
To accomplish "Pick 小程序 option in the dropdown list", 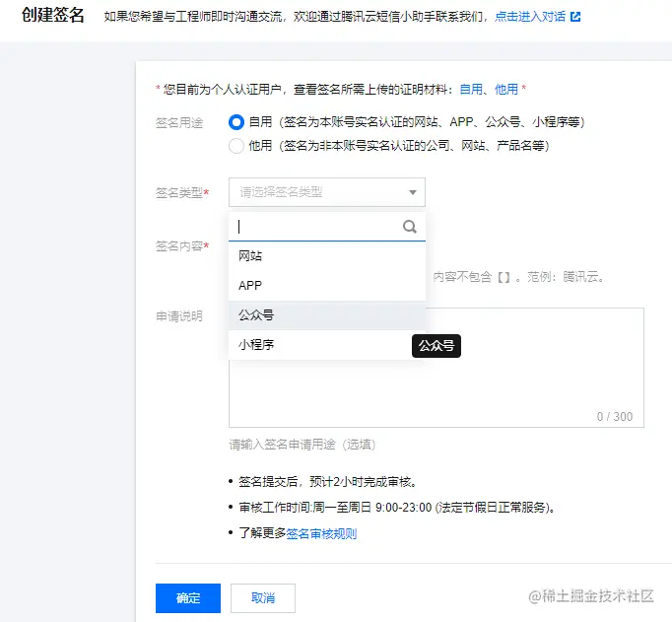I will tap(256, 345).
